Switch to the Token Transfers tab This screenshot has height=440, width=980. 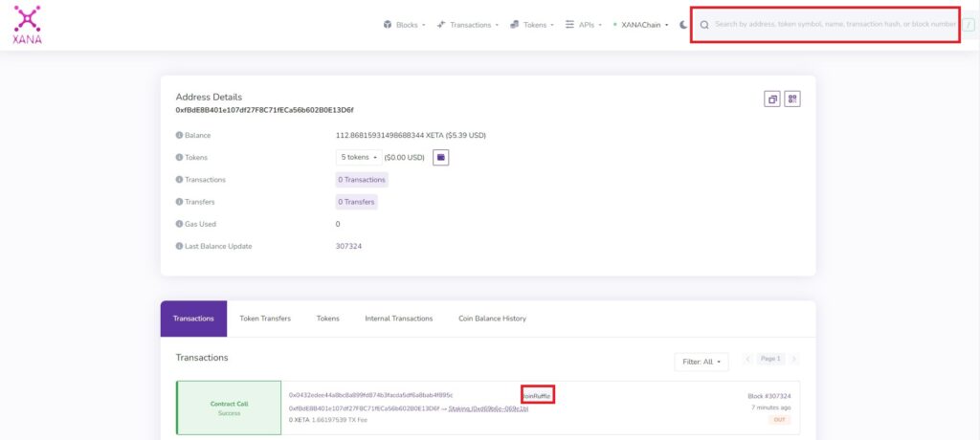coord(265,319)
